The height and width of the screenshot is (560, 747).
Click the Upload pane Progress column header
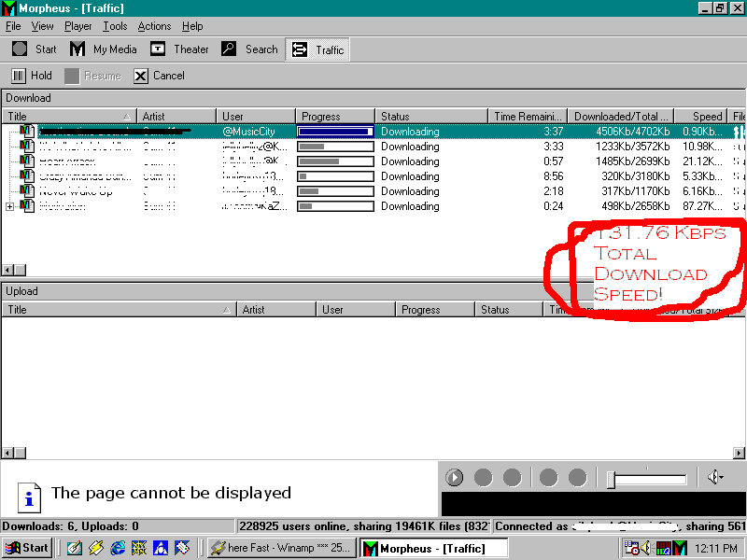coord(435,310)
